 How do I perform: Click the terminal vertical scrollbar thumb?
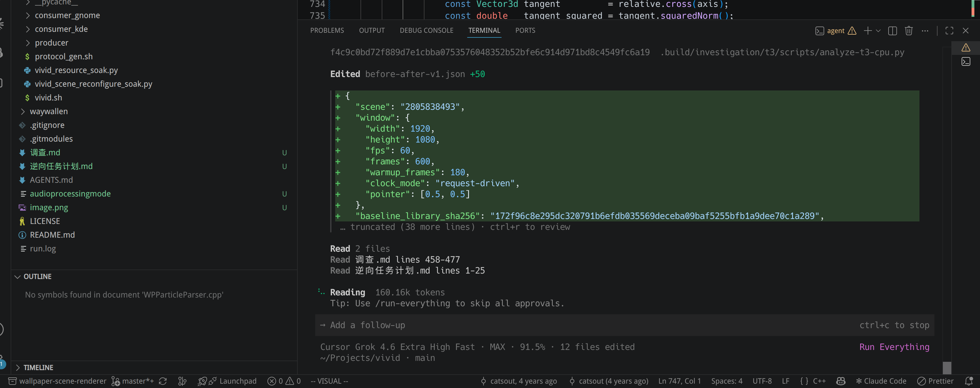point(947,367)
